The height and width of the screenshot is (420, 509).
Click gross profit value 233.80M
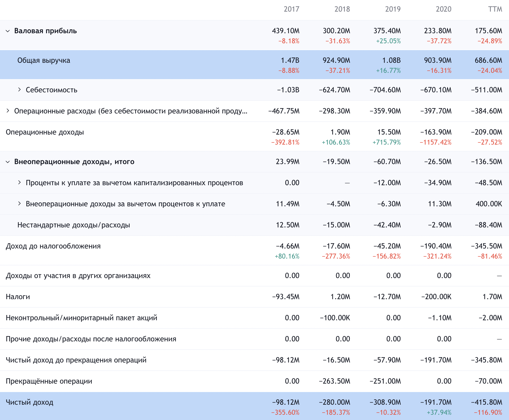pos(438,31)
